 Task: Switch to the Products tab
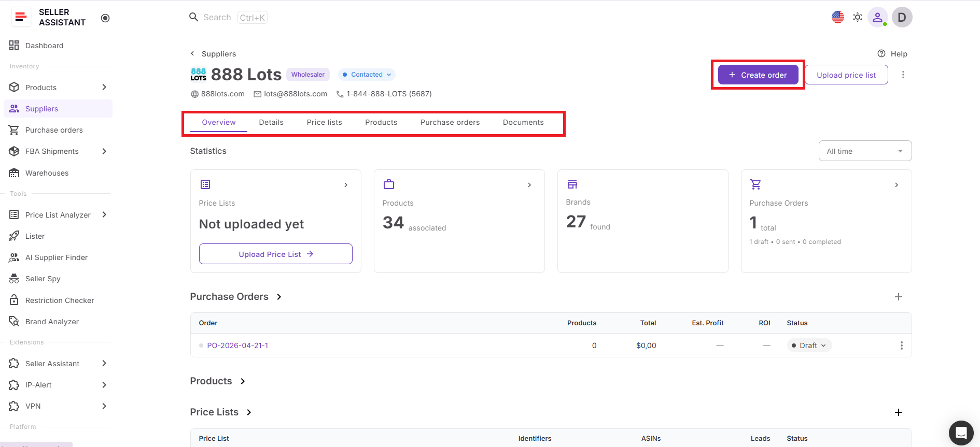pyautogui.click(x=381, y=122)
